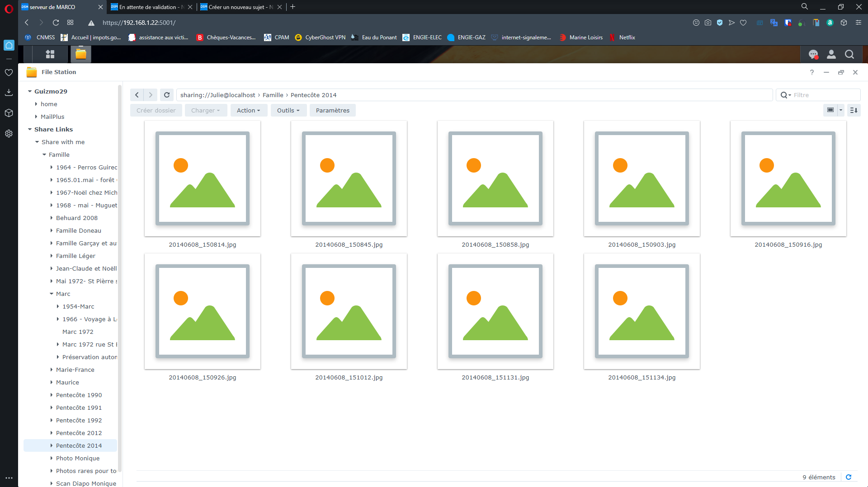This screenshot has width=868, height=487.
Task: Select the Famille Léger folder in tree
Action: [75, 256]
